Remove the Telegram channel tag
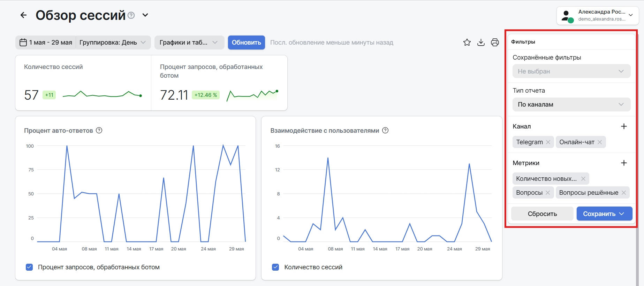Screen dimensions: 644x286 [x=548, y=142]
